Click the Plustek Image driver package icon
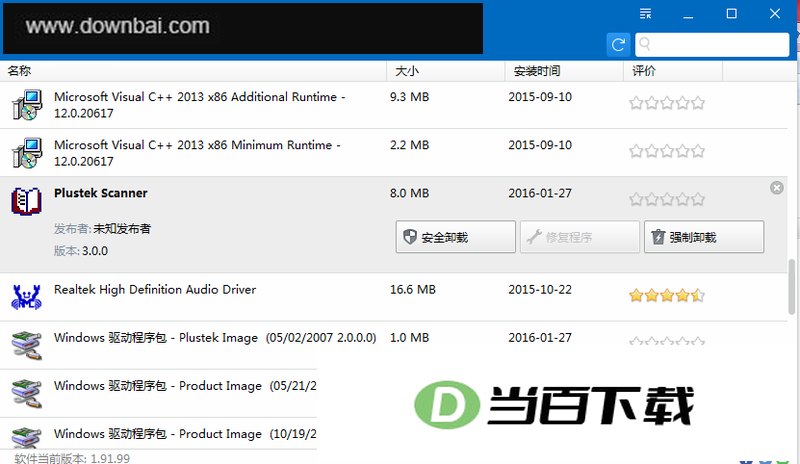The image size is (800, 464). [x=27, y=345]
